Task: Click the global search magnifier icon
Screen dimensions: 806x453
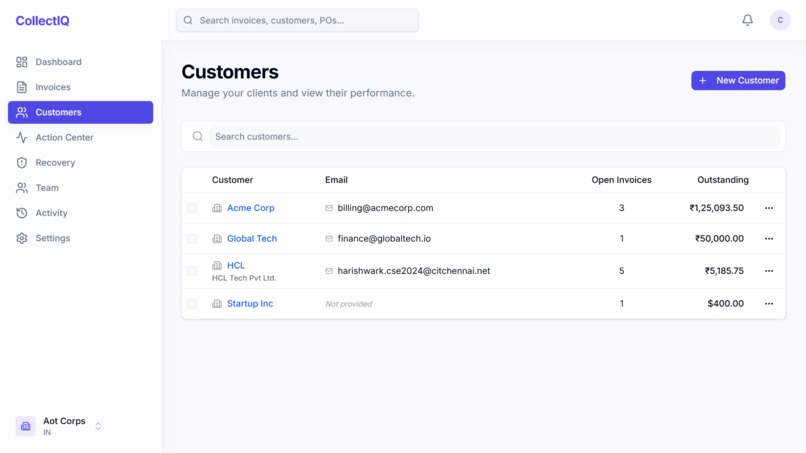Action: [188, 20]
